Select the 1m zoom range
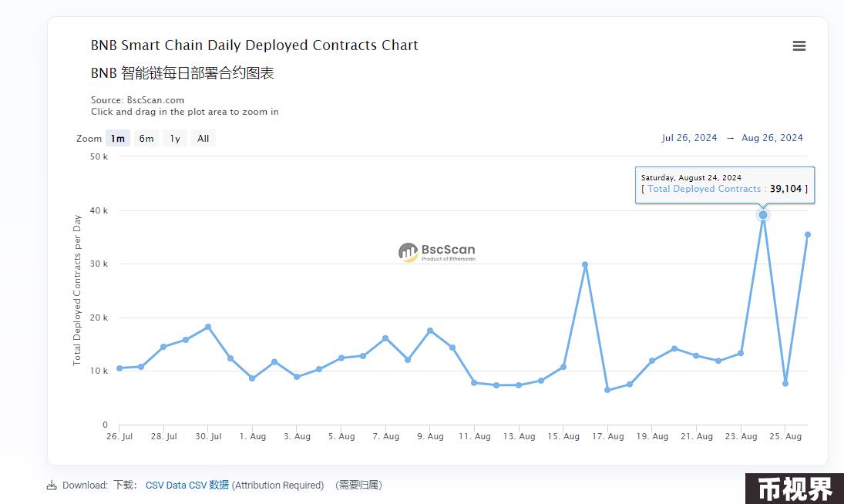The height and width of the screenshot is (504, 844). (118, 138)
